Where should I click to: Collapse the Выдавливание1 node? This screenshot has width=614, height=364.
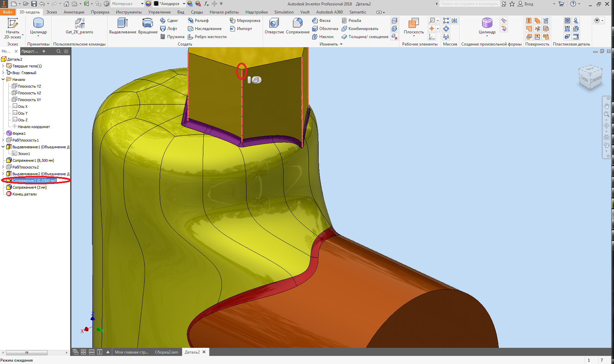(x=3, y=147)
